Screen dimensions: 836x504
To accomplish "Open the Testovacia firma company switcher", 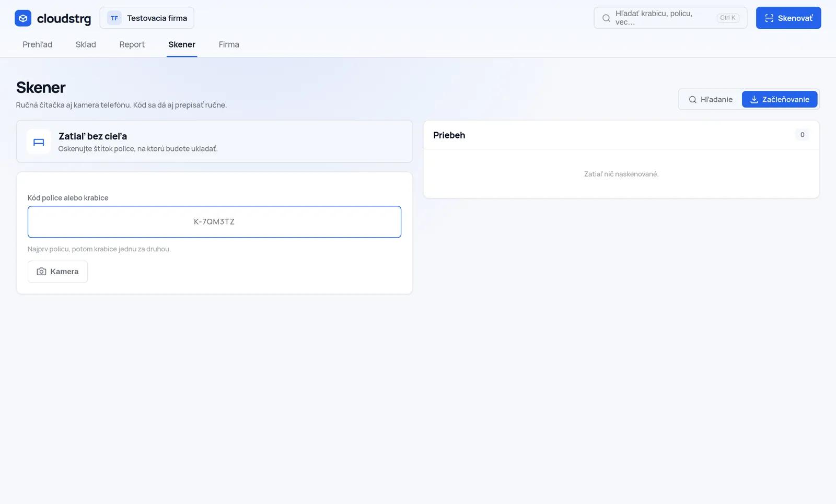I will click(x=147, y=18).
